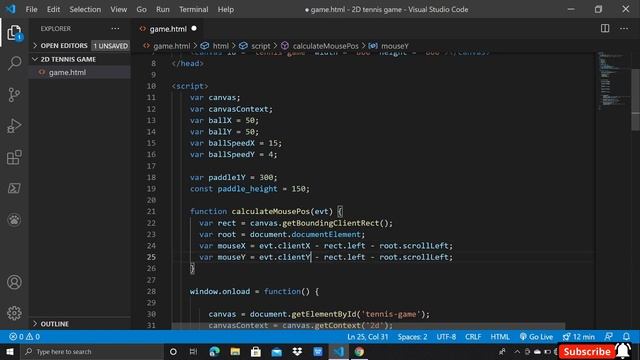The height and width of the screenshot is (360, 640).
Task: Open the Edit menu
Action: 53,9
